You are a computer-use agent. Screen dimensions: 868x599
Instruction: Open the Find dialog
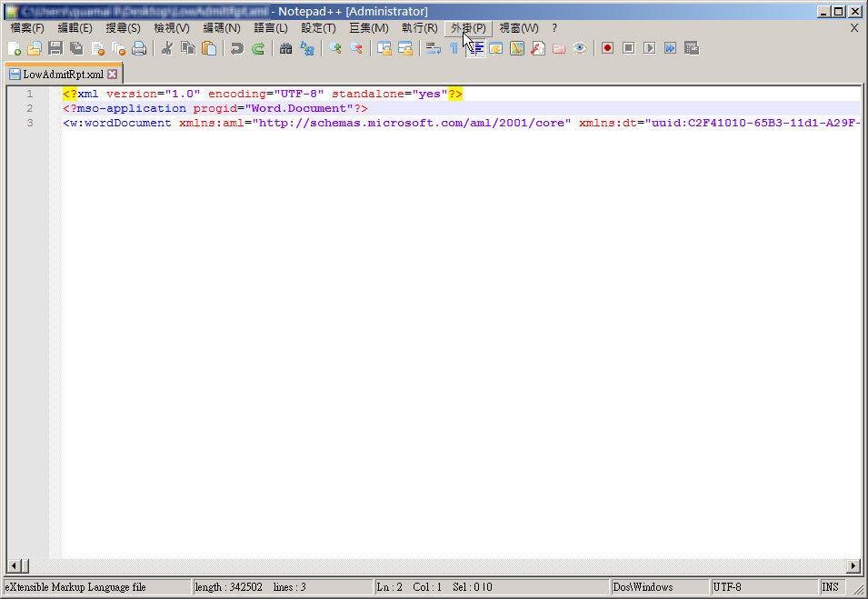[x=284, y=48]
